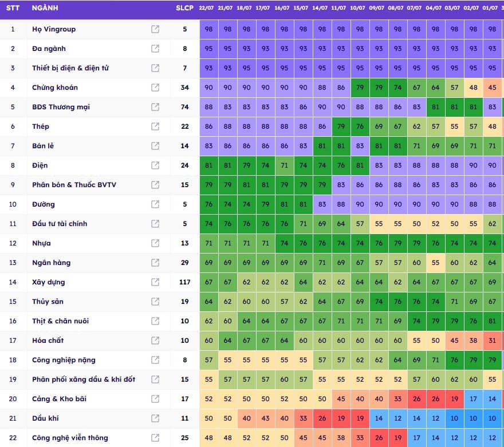Screen dimensions: 504x447
Task: Open external link icon for Hóa chất
Action: (x=155, y=340)
